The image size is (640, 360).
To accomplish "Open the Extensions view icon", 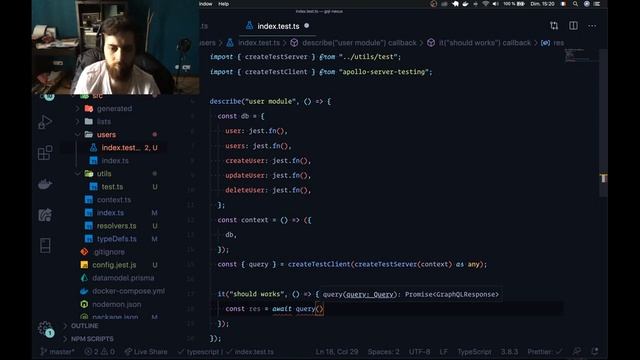I will click(45, 153).
